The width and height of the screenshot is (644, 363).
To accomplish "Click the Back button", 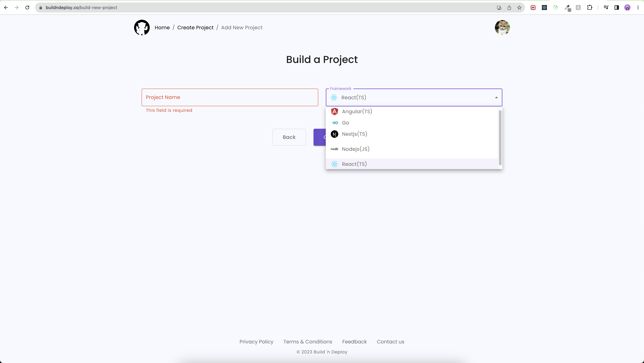I will [x=289, y=137].
